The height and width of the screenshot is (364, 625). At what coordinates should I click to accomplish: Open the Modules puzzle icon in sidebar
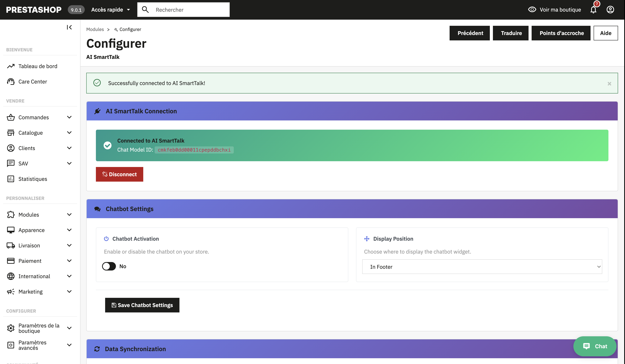pyautogui.click(x=11, y=214)
